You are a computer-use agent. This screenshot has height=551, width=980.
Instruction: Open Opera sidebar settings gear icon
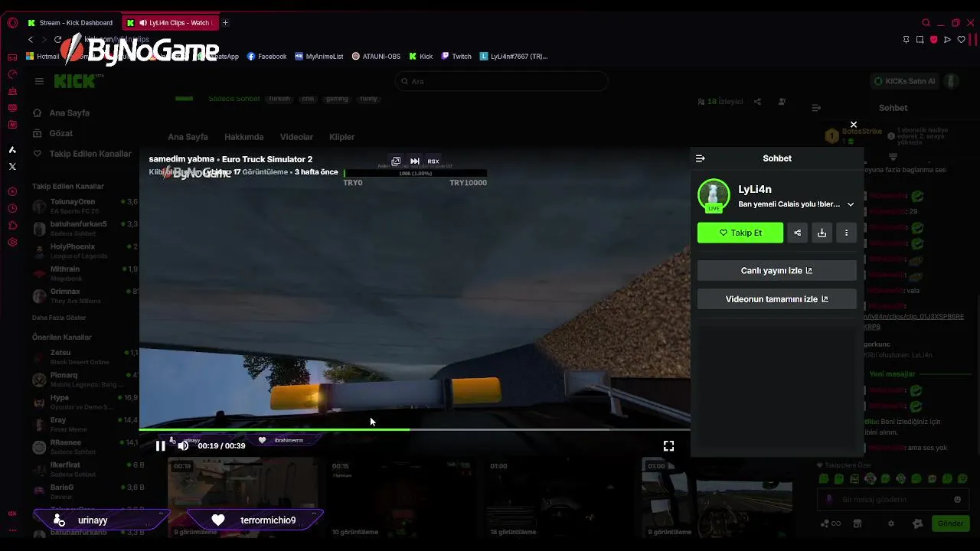coord(11,243)
